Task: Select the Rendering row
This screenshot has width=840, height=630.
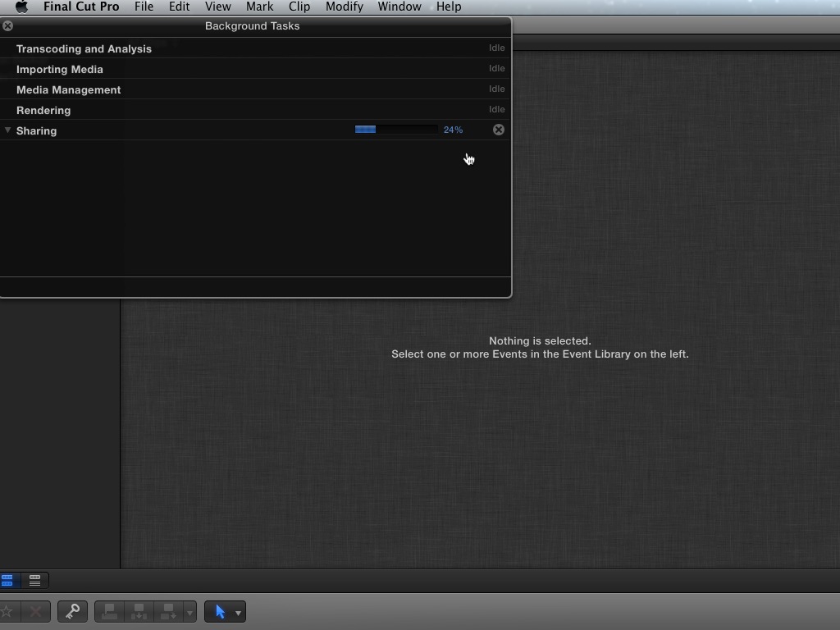Action: (256, 109)
